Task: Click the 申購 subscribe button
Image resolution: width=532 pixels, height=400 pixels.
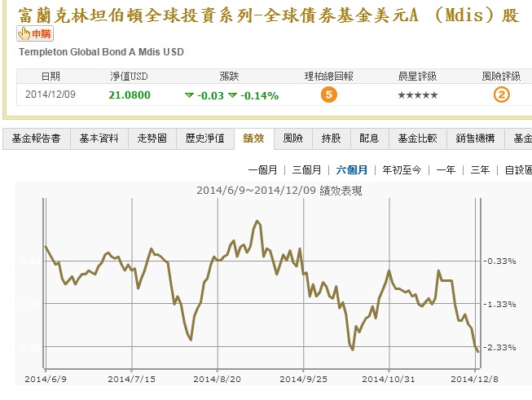Action: [35, 34]
